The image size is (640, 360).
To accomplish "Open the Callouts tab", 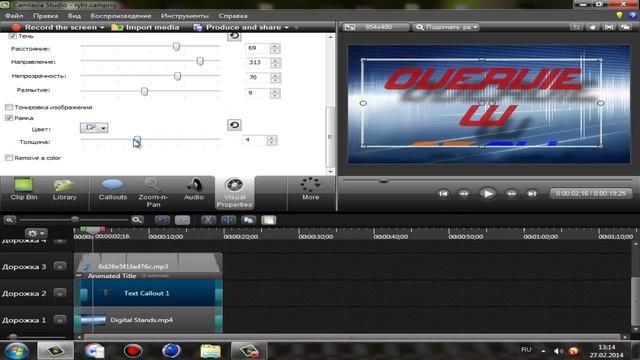I will (113, 190).
